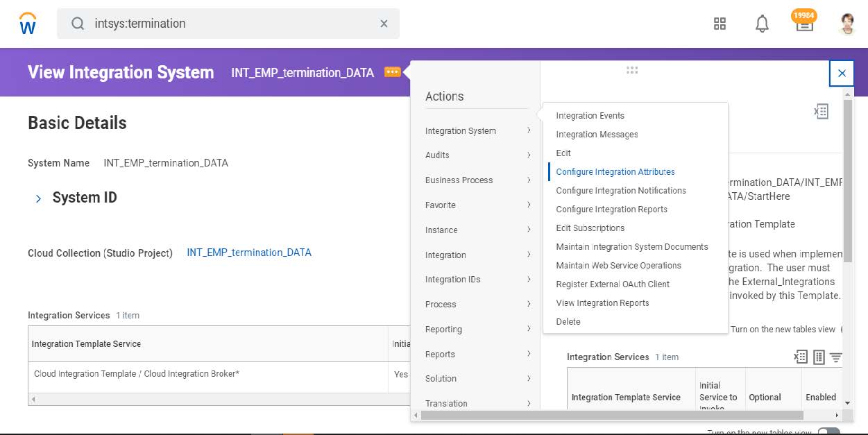Expand the Solution submenu

pos(479,379)
